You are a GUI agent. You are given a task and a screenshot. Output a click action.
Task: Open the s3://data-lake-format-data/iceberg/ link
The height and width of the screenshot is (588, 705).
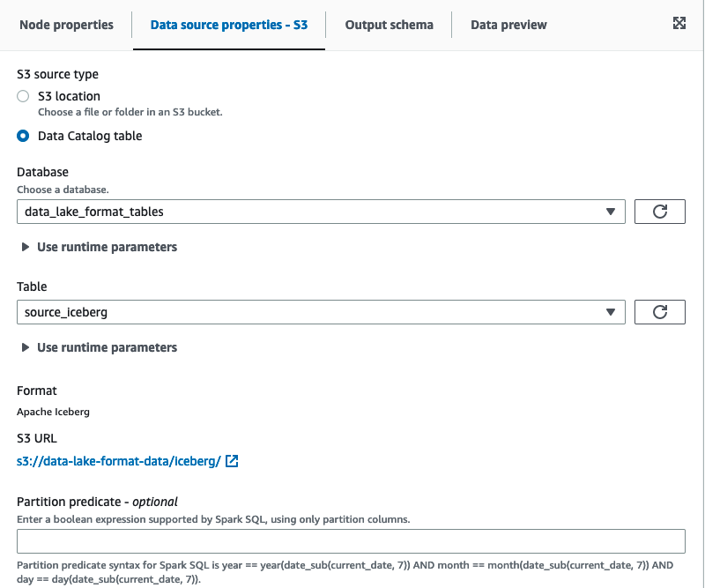coord(118,461)
